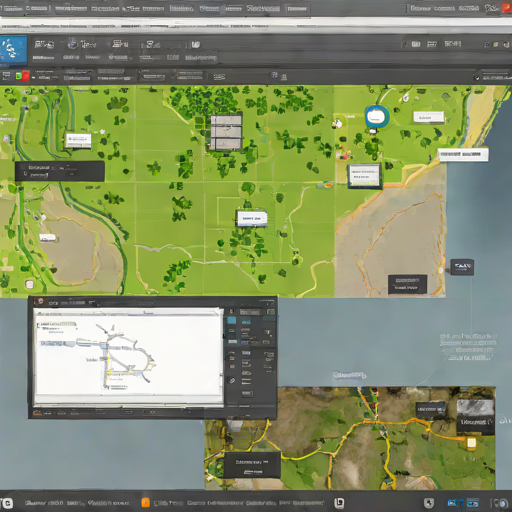
Task: Toggle the small yellow square on bottom map
Action: point(471,443)
